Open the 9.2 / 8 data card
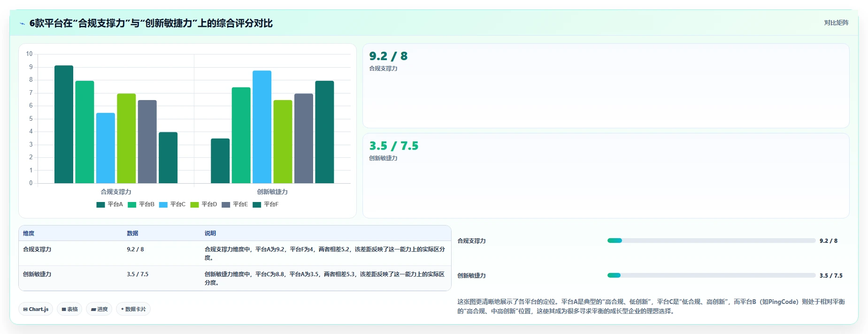Screen dimensions: 868x334 (x=606, y=85)
